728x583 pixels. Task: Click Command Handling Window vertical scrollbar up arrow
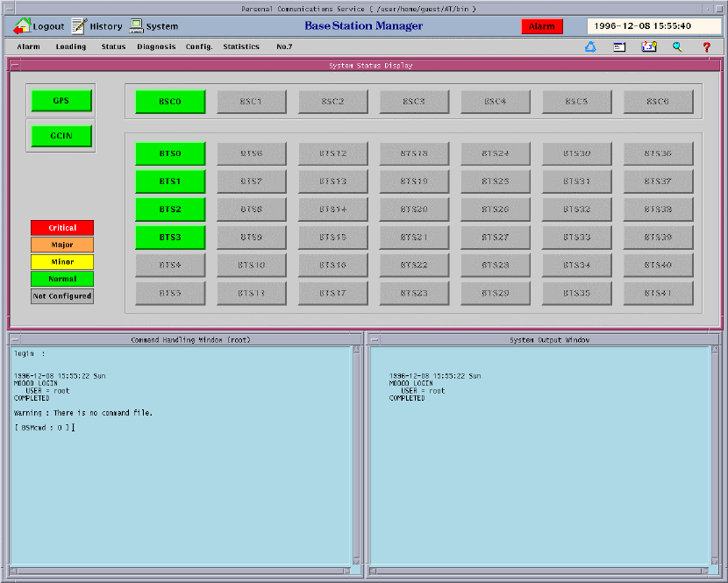coord(356,350)
